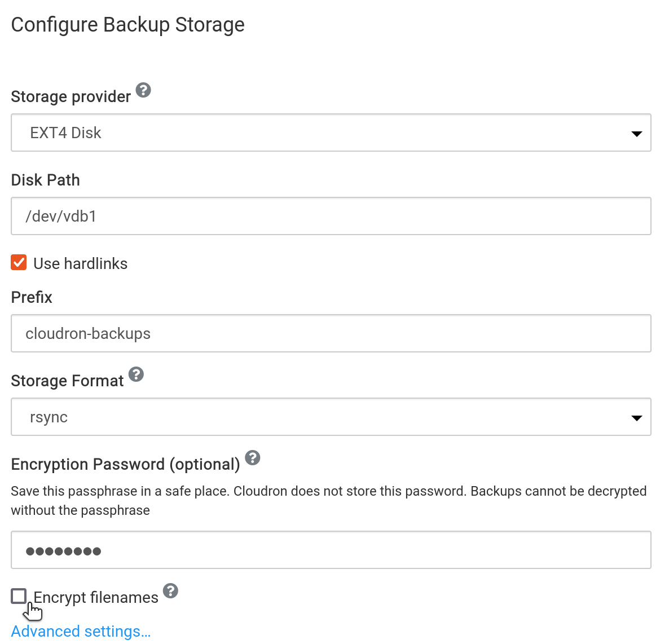Show help for Encryption Password field
This screenshot has height=644, width=660.
click(x=253, y=458)
